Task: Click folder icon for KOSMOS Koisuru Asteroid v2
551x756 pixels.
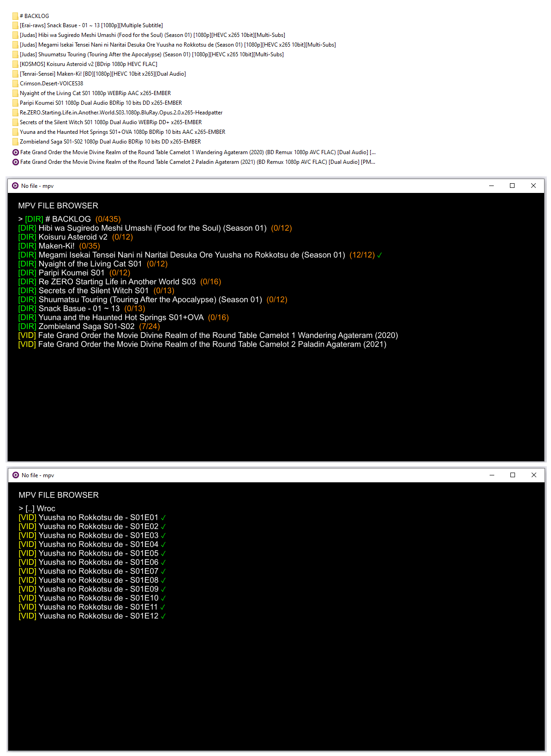Action: [x=15, y=65]
